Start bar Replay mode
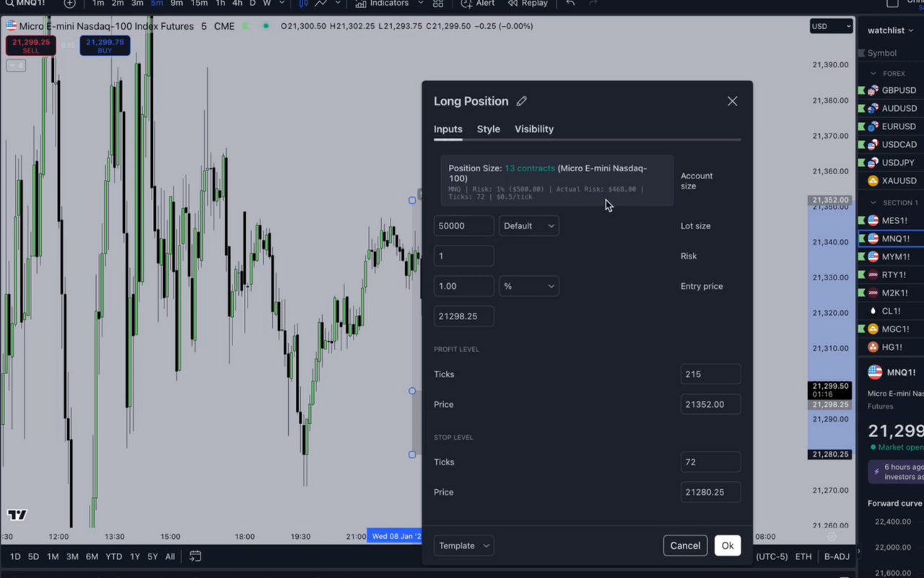The image size is (924, 578). (528, 3)
